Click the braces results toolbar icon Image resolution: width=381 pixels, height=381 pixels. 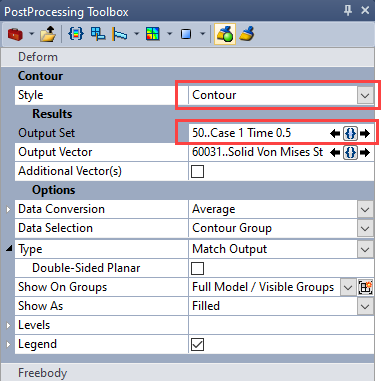(76, 34)
